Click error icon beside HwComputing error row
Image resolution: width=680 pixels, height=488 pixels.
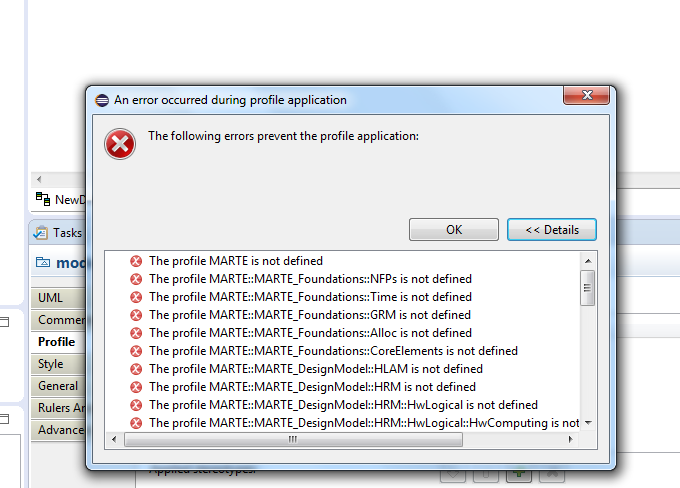tap(136, 423)
